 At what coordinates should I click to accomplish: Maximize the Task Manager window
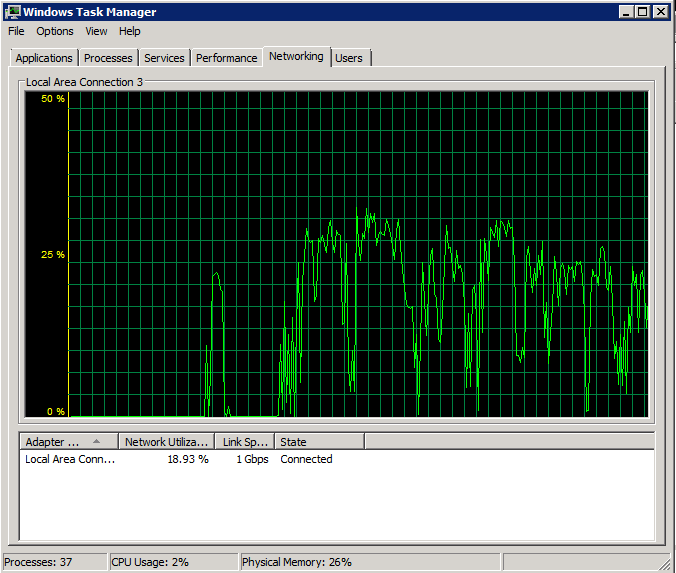[x=642, y=12]
